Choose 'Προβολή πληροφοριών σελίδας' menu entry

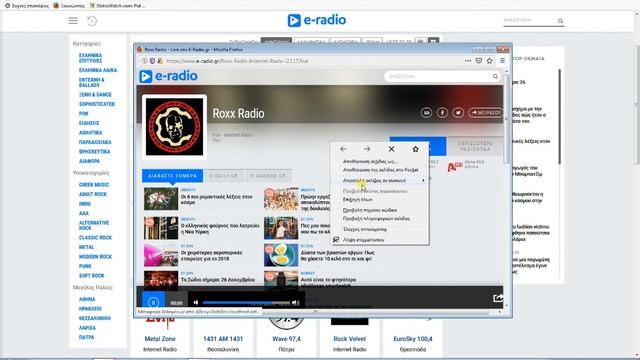pos(380,218)
